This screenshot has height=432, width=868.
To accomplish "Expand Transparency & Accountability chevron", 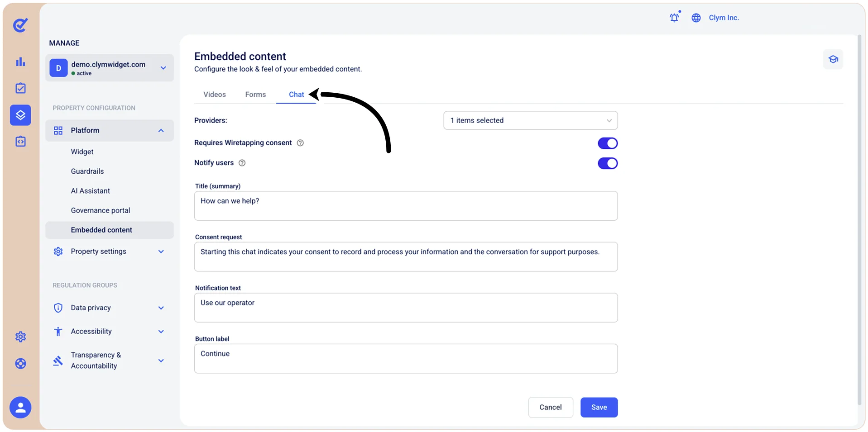I will coord(161,361).
